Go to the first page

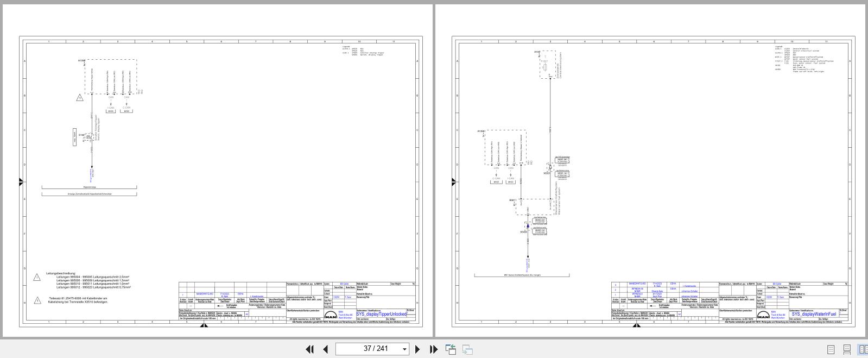click(310, 349)
